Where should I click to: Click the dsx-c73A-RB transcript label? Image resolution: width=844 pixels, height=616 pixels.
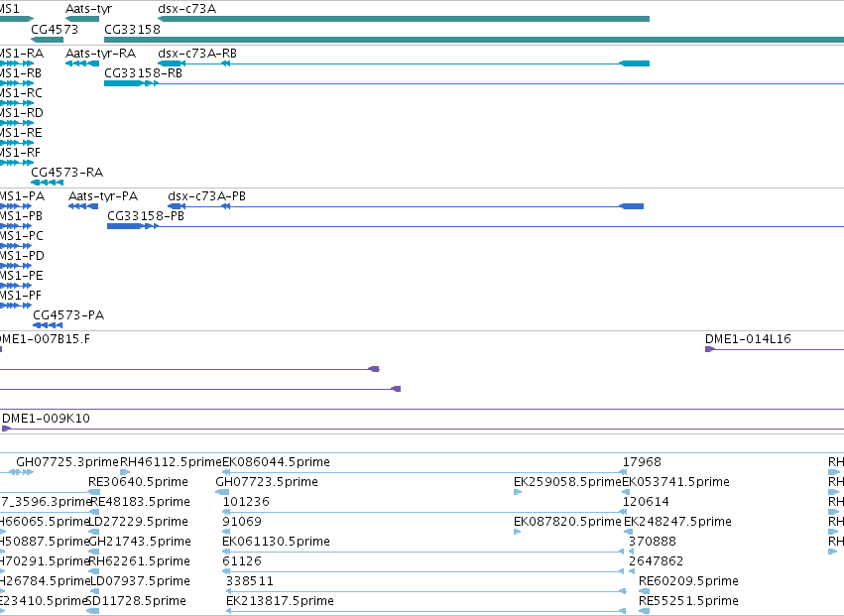[197, 54]
